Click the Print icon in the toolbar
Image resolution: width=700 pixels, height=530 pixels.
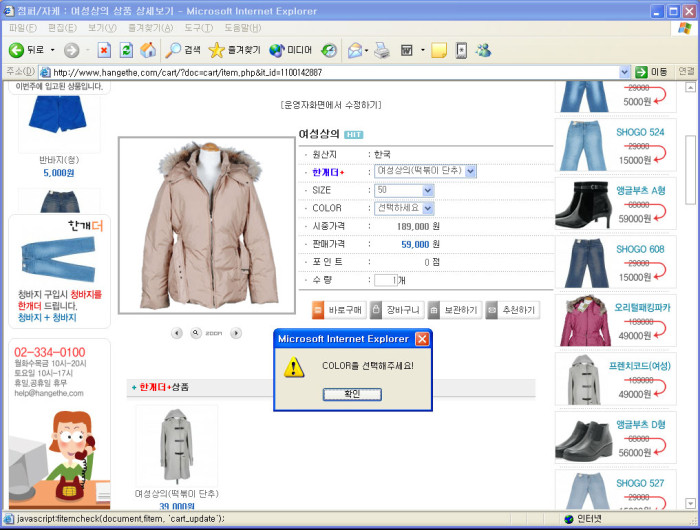[381, 50]
